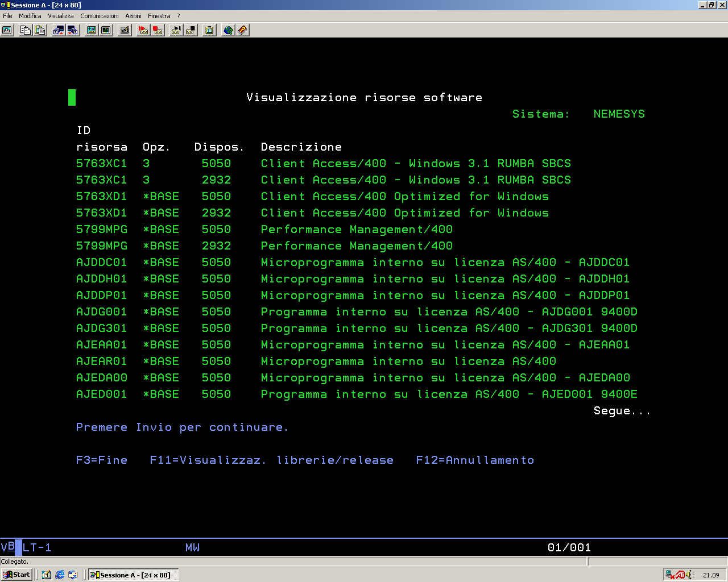Click the system name NEMESYS

(619, 114)
